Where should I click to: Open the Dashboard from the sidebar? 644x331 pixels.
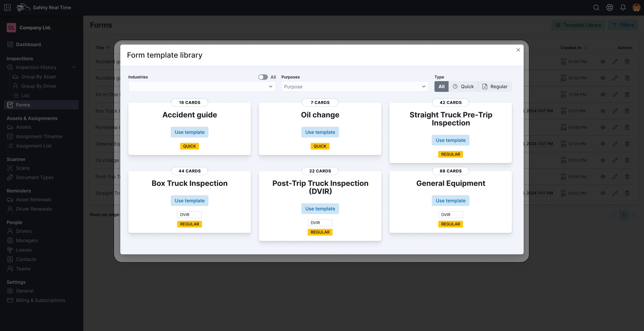pos(28,44)
